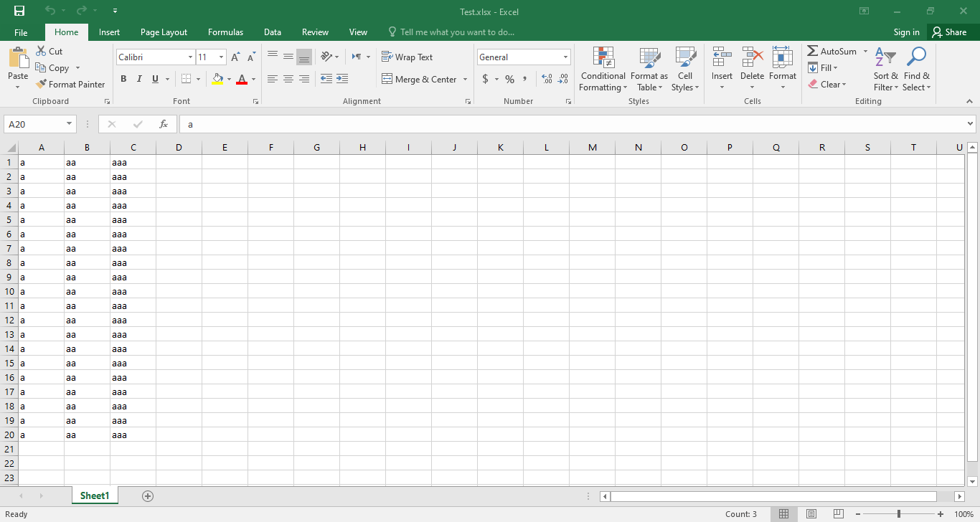Screen dimensions: 980x522
Task: Switch to the Page Layout tab
Action: (164, 32)
